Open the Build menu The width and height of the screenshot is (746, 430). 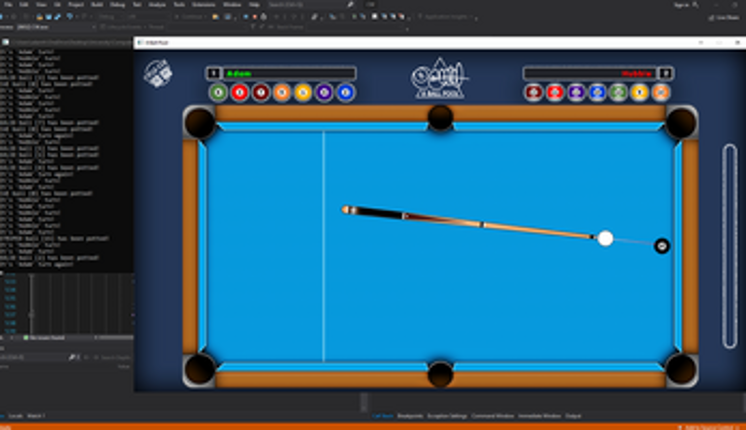tap(97, 4)
